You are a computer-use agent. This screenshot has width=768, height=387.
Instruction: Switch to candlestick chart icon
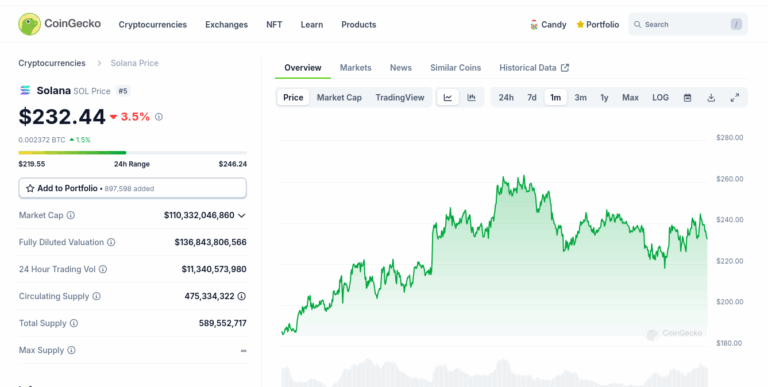click(471, 97)
